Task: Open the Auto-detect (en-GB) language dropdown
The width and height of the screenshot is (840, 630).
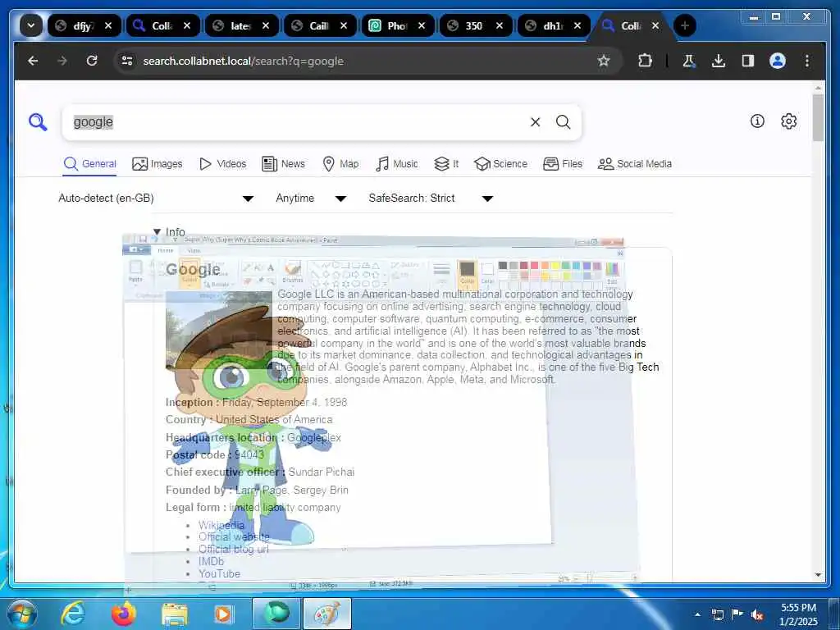Action: click(x=156, y=199)
